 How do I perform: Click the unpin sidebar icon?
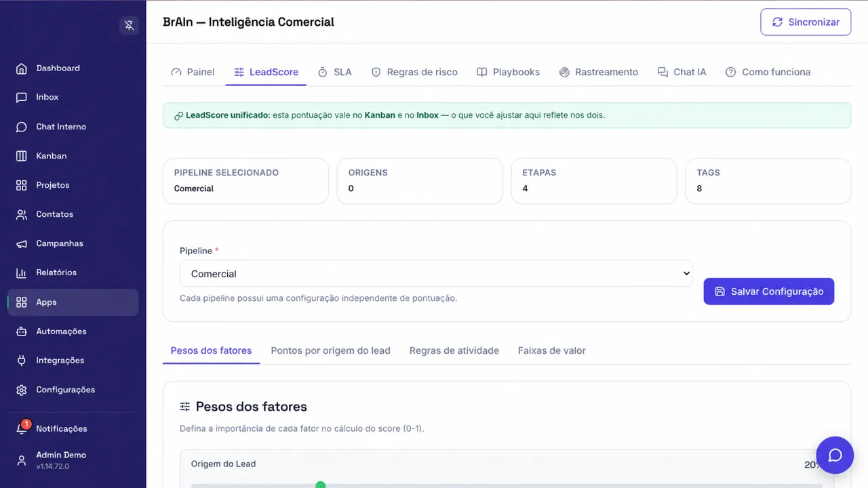(x=129, y=25)
